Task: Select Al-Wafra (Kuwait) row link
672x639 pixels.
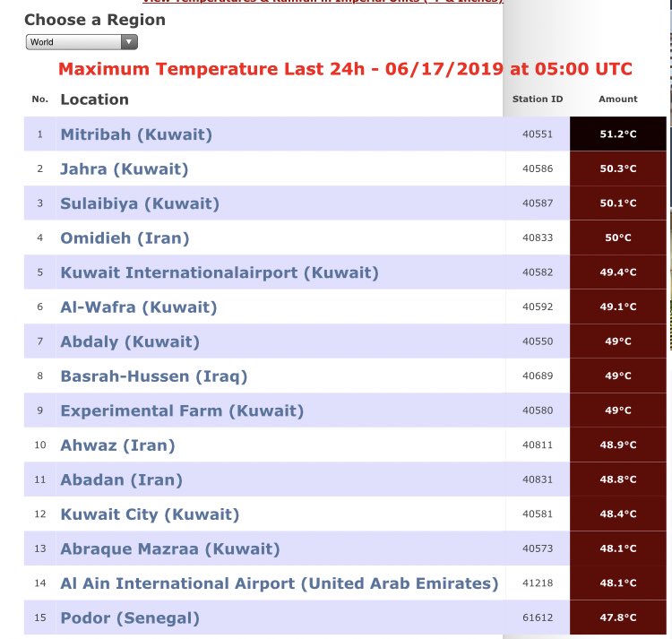Action: click(x=138, y=307)
